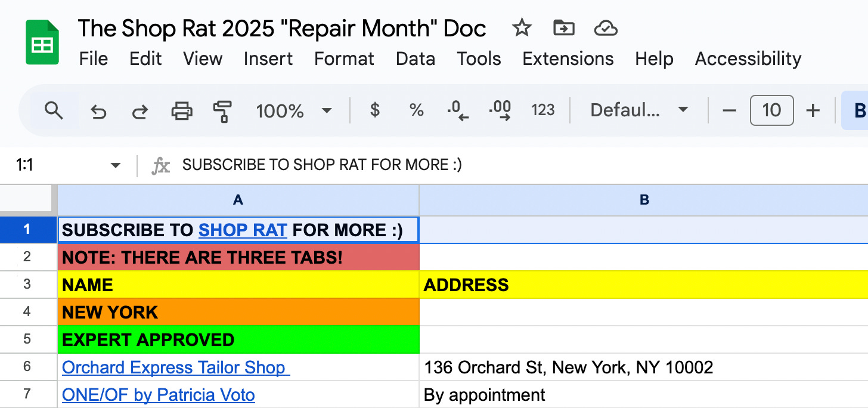Viewport: 868px width, 408px height.
Task: Select the red NOTE: THERE ARE THREE TABS! cell
Action: point(238,257)
